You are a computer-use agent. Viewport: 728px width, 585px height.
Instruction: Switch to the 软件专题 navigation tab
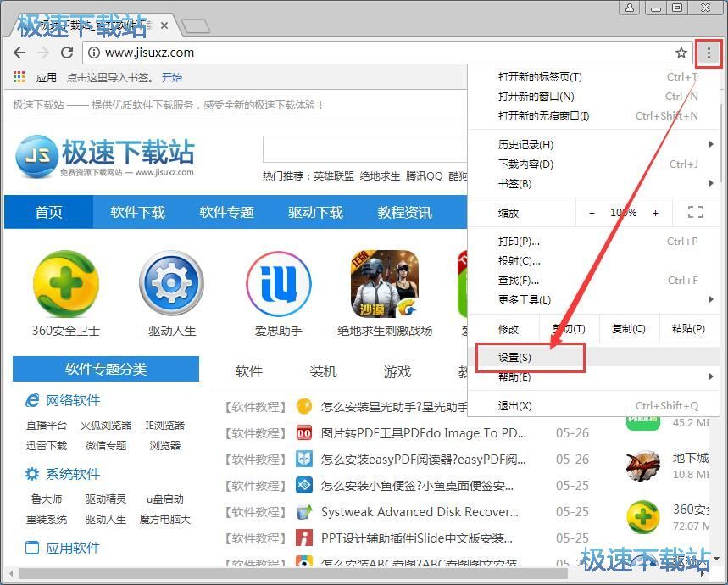pos(226,212)
